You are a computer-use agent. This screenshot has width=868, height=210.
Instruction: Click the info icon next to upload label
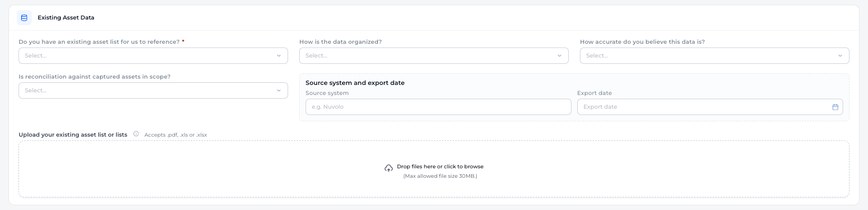136,134
